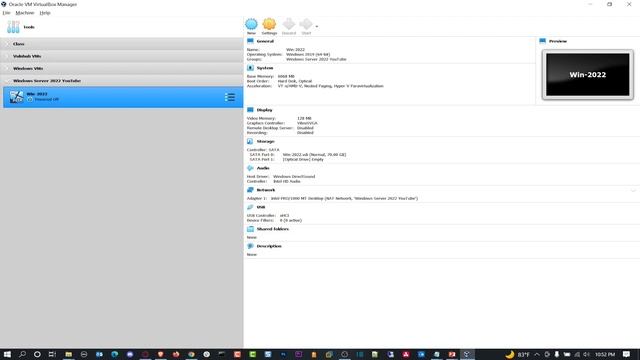Click the Description header link
This screenshot has width=640, height=360.
269,246
